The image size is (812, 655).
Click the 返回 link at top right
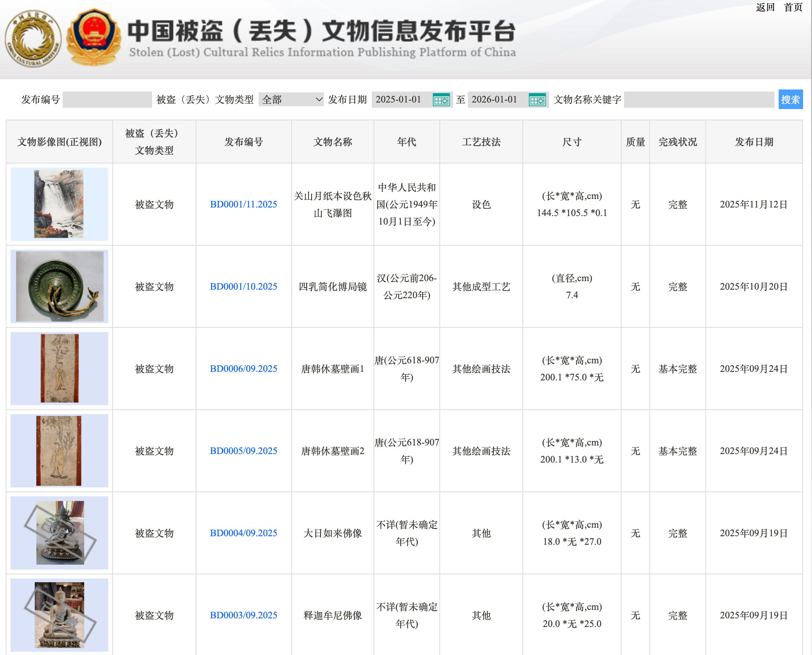[765, 7]
